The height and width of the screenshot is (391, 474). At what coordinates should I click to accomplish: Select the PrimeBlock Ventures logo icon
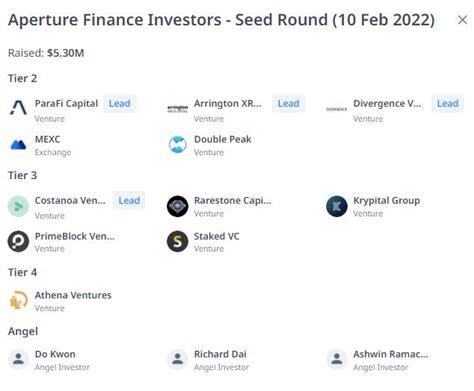point(18,241)
